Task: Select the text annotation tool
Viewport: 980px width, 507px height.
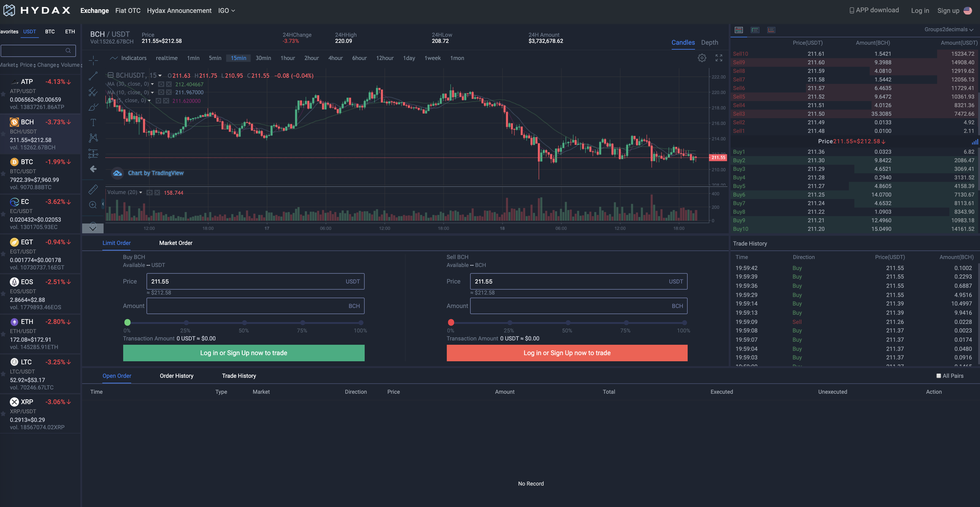Action: coord(93,122)
